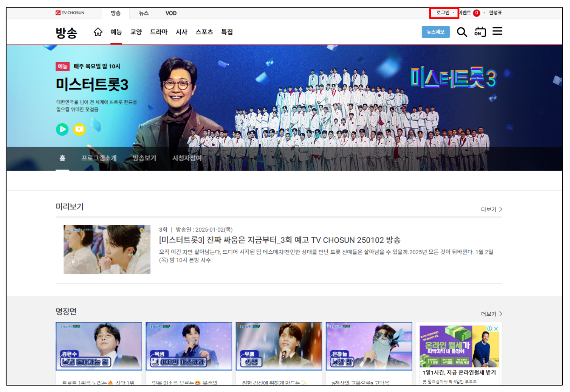Click the TV CHOSUN logo
The image size is (570, 392).
[x=70, y=13]
